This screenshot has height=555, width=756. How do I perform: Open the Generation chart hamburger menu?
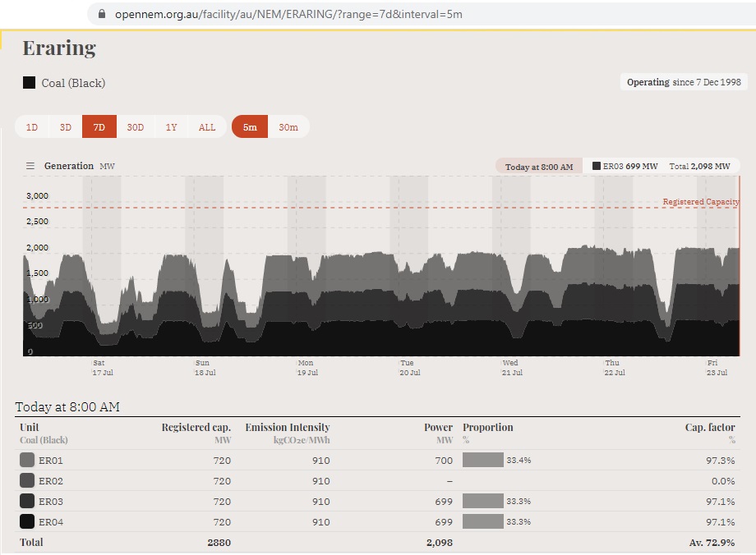pyautogui.click(x=30, y=166)
